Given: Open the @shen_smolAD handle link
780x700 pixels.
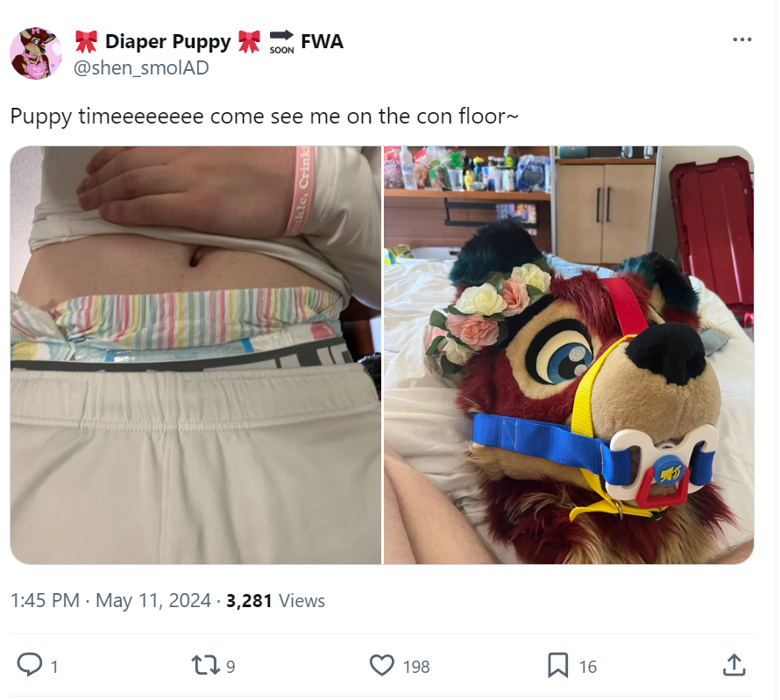Looking at the screenshot, I should (x=141, y=67).
